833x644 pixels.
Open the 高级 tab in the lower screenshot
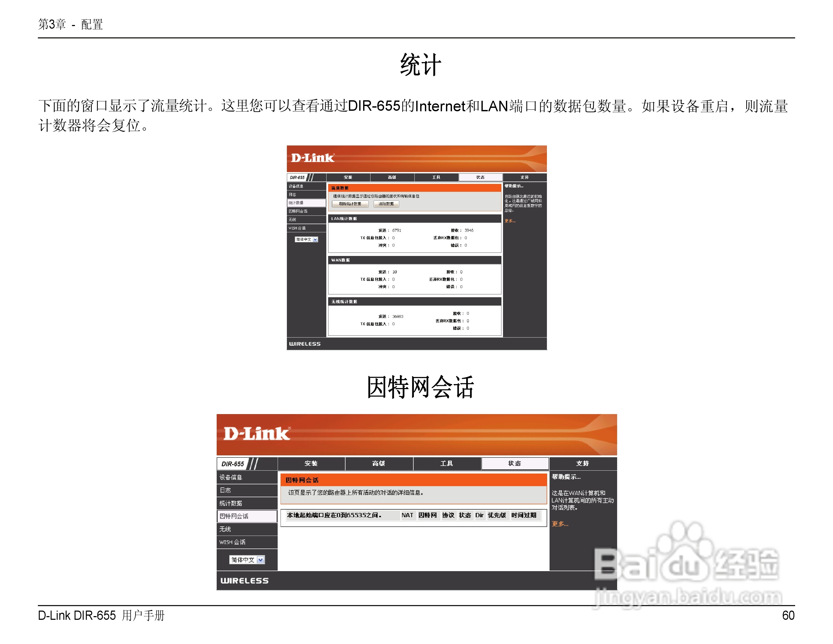pos(378,463)
